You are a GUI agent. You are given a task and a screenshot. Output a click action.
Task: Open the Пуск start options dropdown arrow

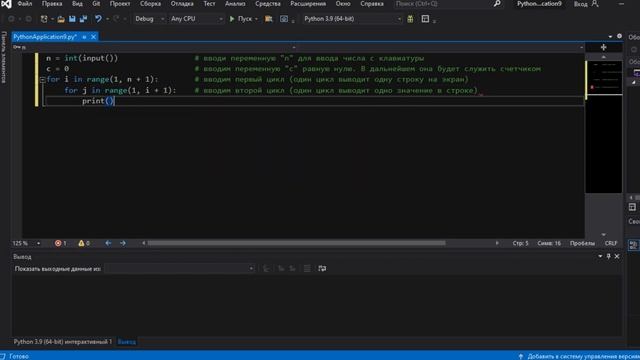(x=256, y=19)
